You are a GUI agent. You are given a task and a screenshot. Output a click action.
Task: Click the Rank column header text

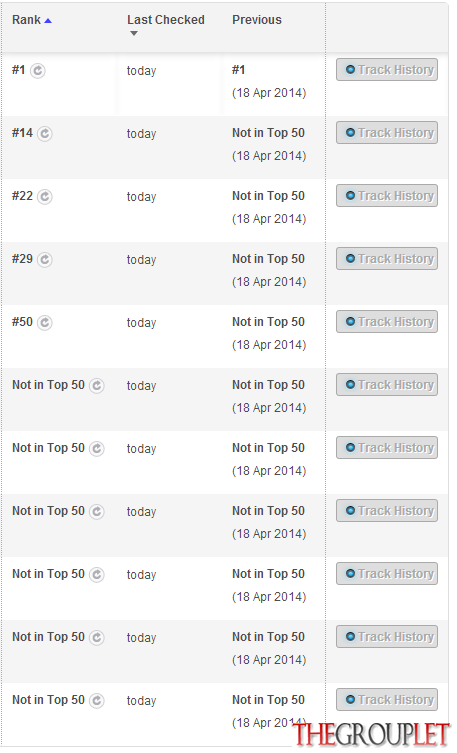click(26, 20)
